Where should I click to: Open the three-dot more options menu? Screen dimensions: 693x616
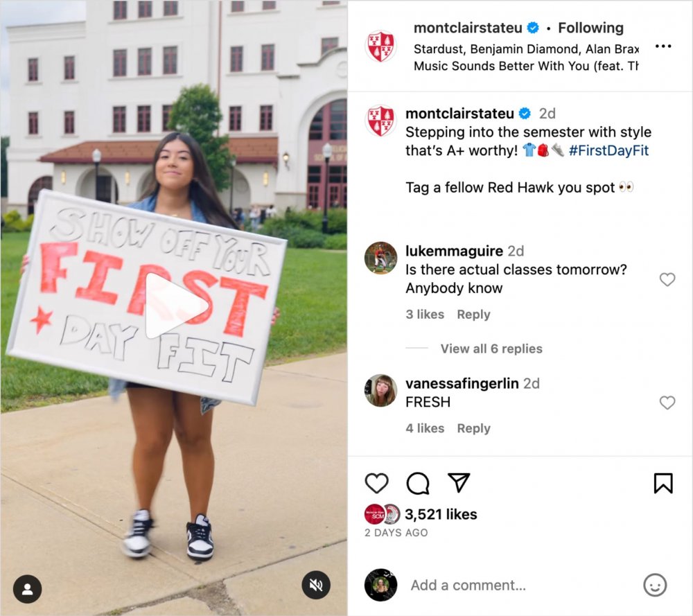[x=663, y=47]
